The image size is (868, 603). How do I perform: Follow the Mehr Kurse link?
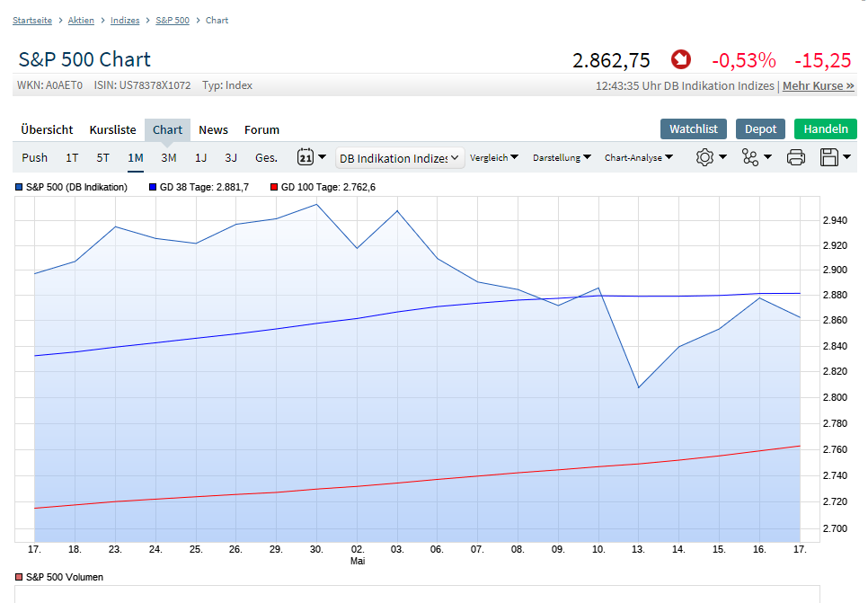coord(819,86)
